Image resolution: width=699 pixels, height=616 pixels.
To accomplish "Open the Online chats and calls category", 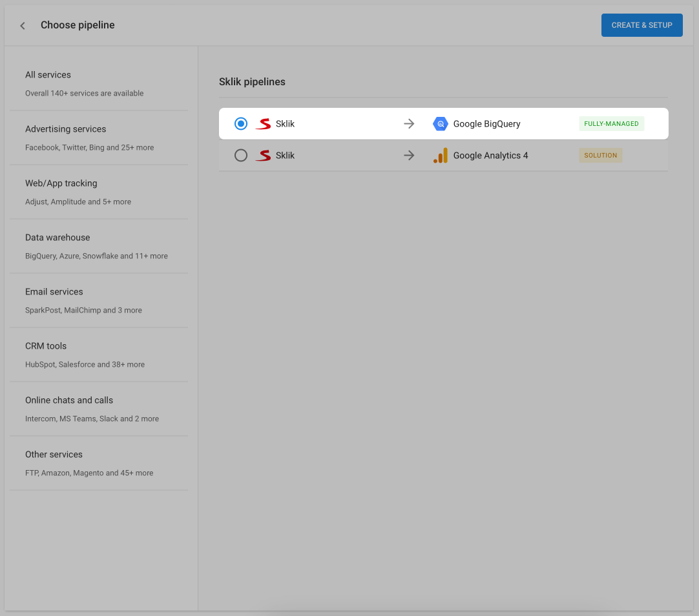I will (99, 409).
